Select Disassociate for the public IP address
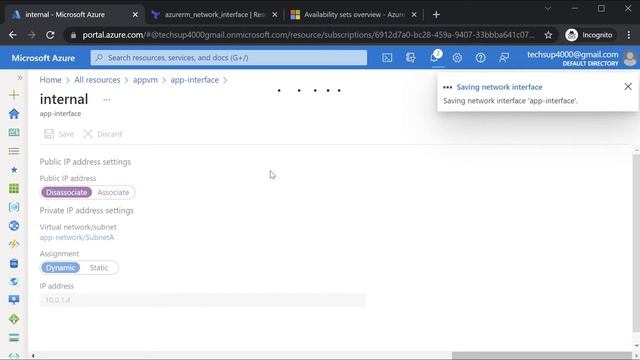 [67, 192]
